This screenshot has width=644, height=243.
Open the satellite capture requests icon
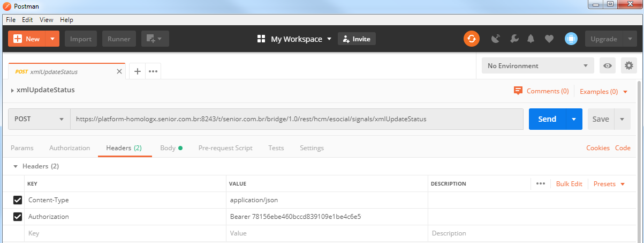point(496,39)
